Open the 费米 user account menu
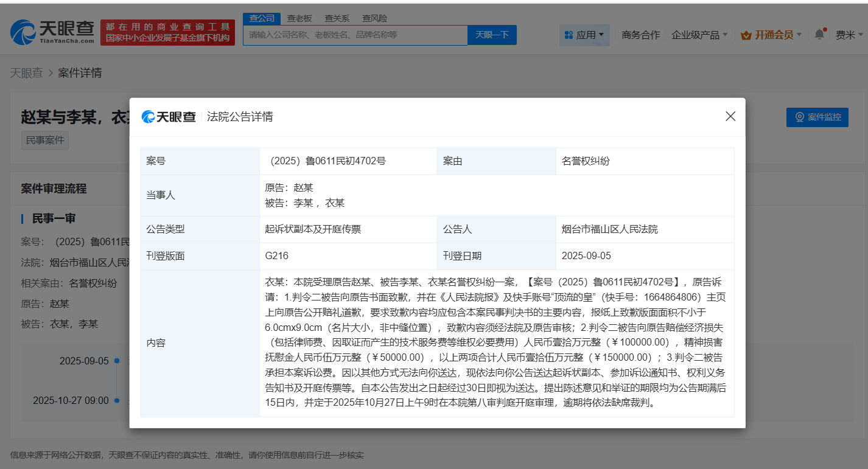This screenshot has width=868, height=469. click(x=848, y=35)
